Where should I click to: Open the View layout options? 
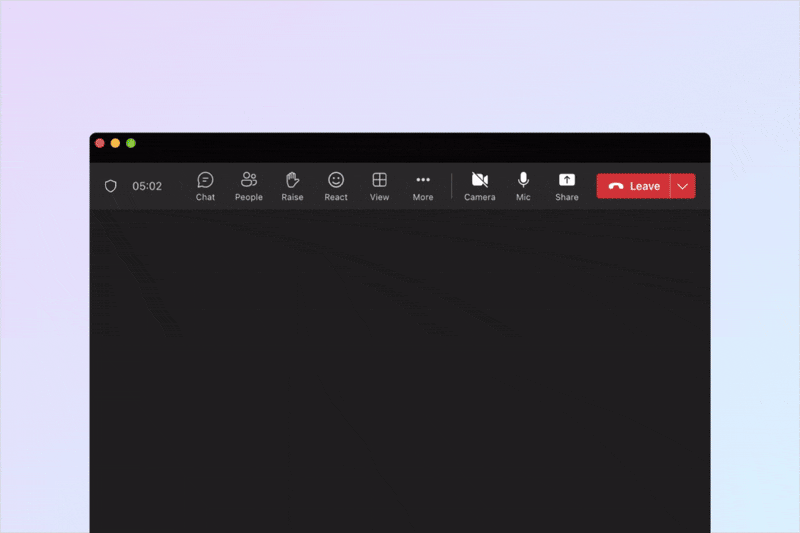[380, 186]
